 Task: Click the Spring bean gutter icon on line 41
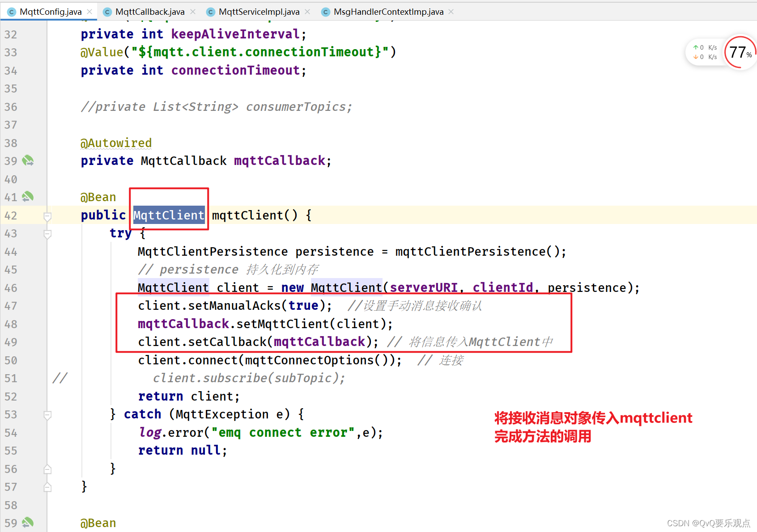coord(28,197)
